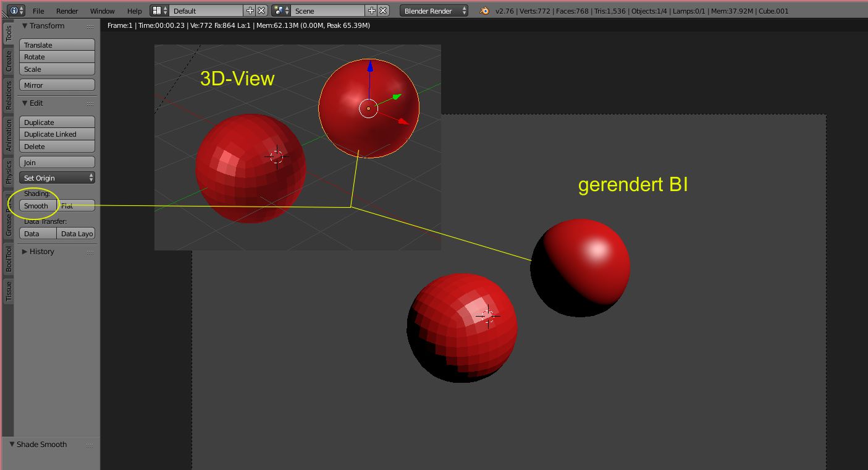Image resolution: width=868 pixels, height=470 pixels.
Task: Switch to the Physics tab
Action: 9,173
